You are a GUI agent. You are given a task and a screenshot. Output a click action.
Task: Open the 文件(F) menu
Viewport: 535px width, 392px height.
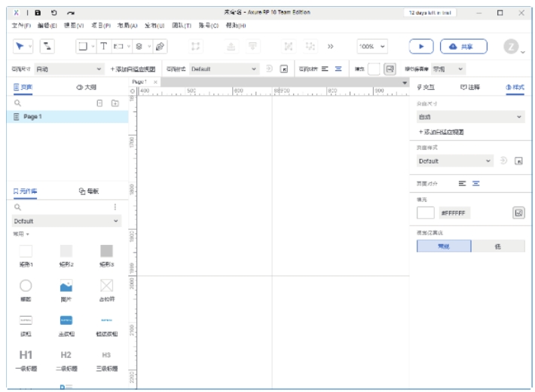[21, 26]
